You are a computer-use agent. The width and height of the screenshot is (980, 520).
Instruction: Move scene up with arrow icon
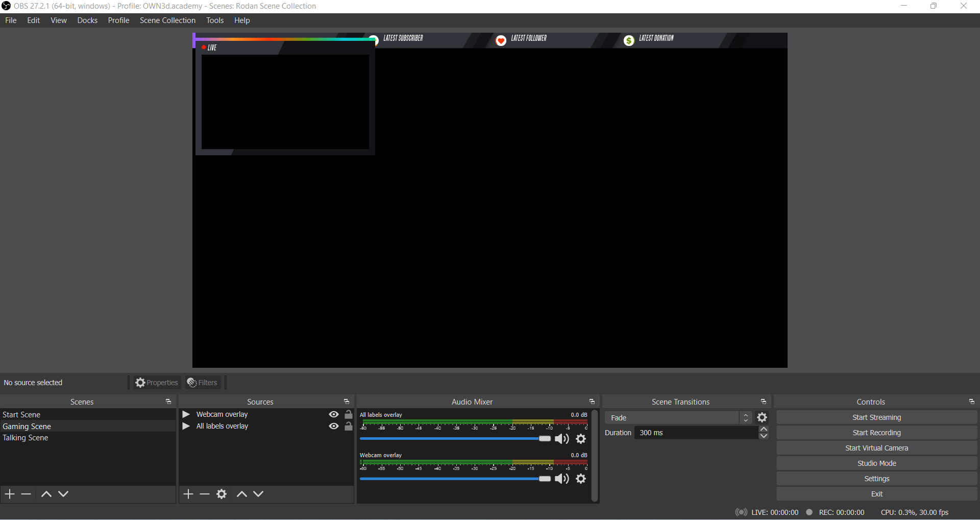pyautogui.click(x=46, y=494)
